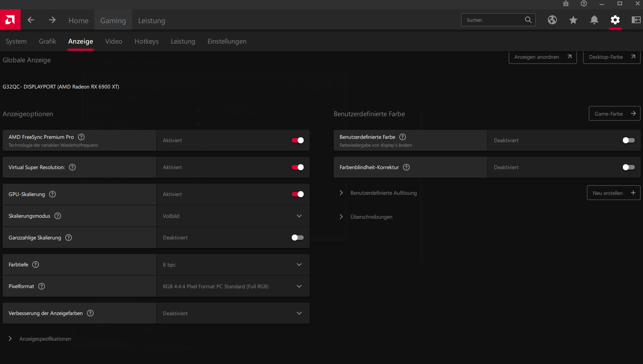Open Verbesserung der Anzeigefarben dropdown
Screen dimensions: 643x364
233,313
